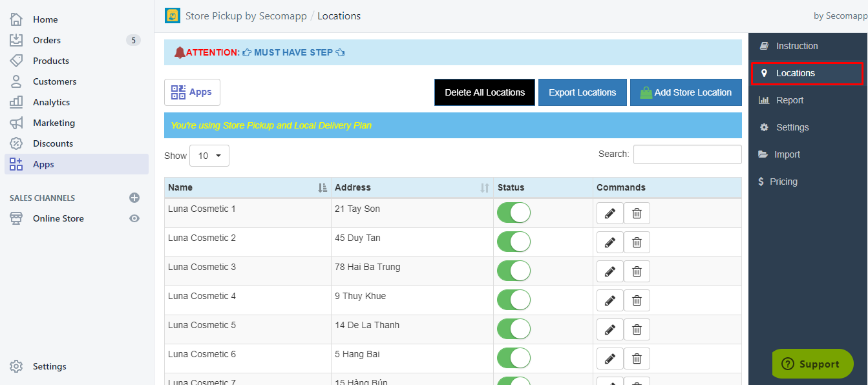Sort the table by the Name column arrows
The width and height of the screenshot is (868, 385).
[323, 188]
